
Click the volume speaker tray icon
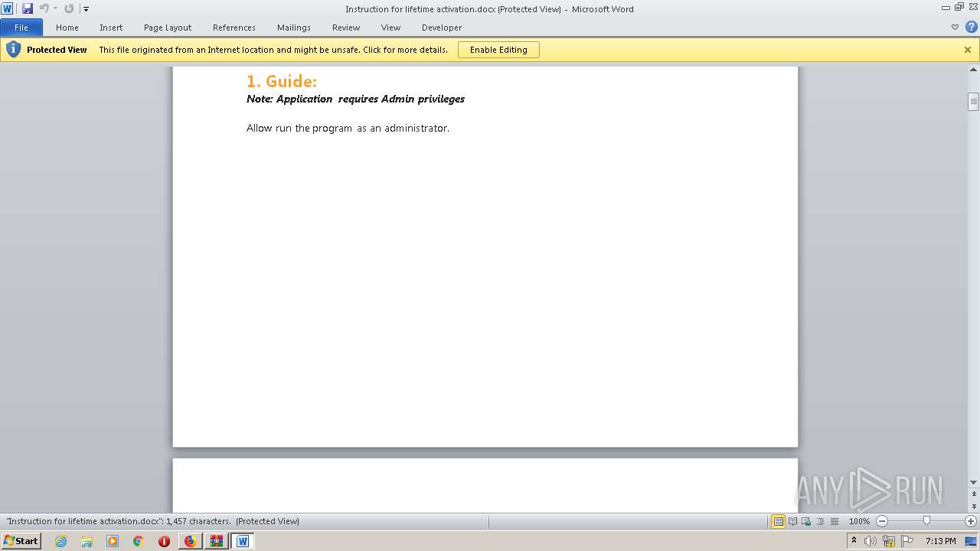(x=871, y=541)
